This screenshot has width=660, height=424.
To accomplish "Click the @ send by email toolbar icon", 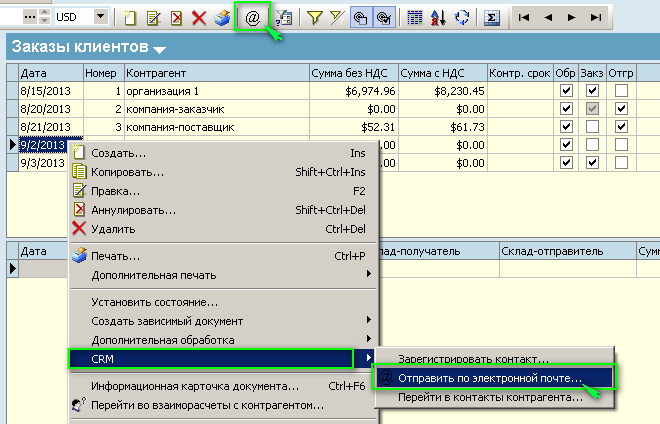I will pyautogui.click(x=253, y=18).
